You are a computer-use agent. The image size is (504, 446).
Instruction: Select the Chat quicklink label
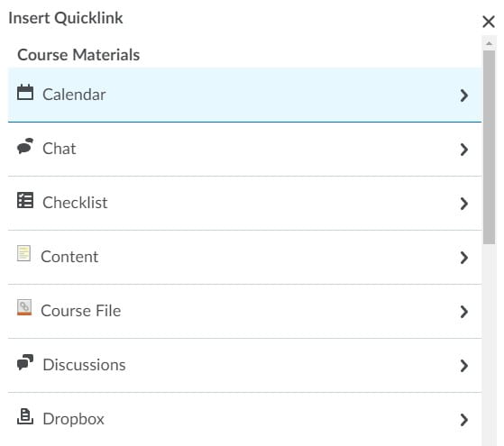pyautogui.click(x=60, y=149)
